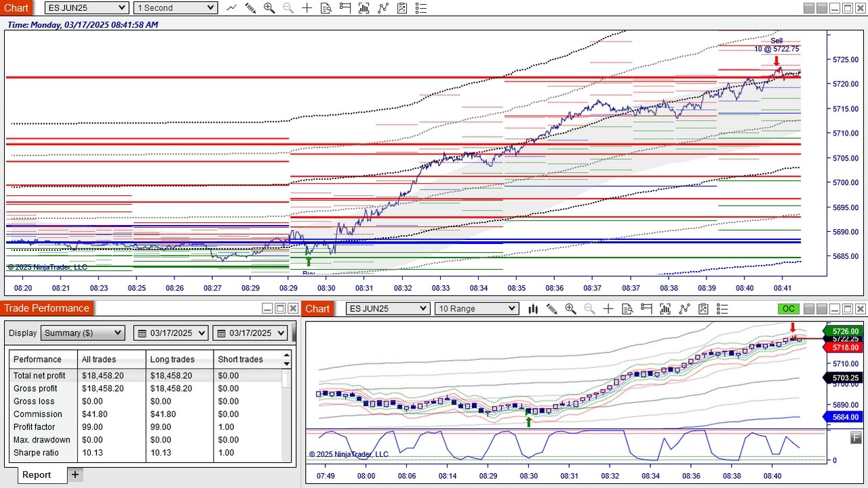
Task: Open properties list icon in bottom chart toolbar
Action: [722, 308]
